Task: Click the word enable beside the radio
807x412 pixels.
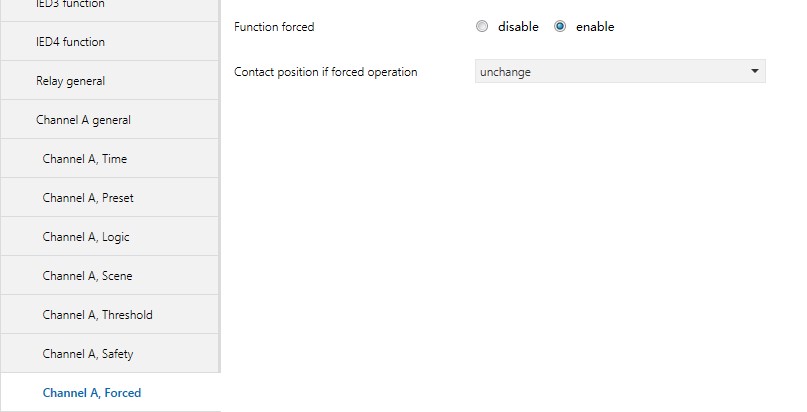Action: (x=595, y=27)
